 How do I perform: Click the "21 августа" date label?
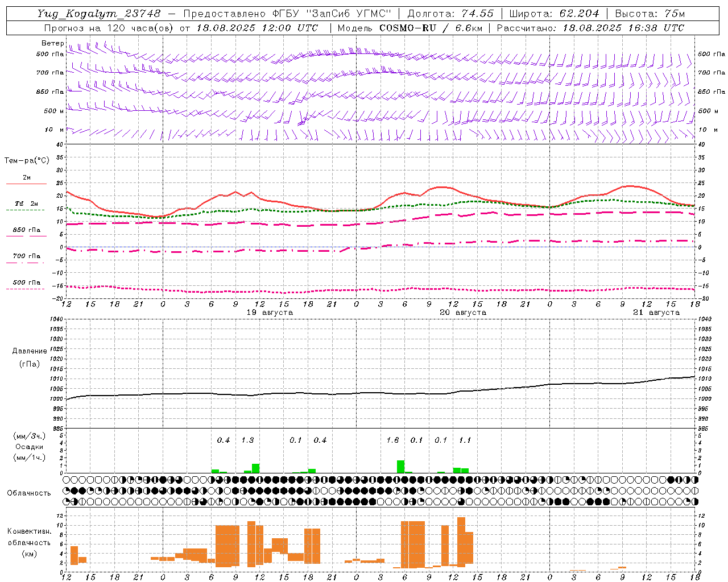(656, 313)
